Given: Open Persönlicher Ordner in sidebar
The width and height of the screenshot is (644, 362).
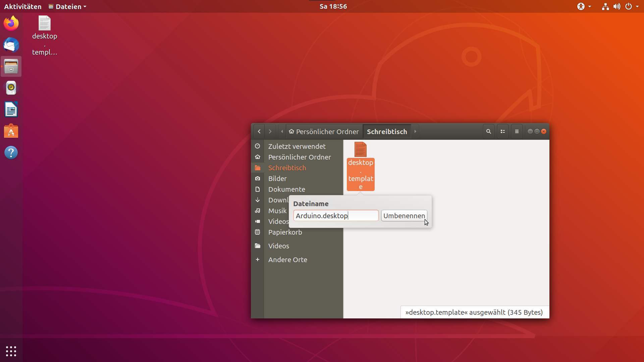Looking at the screenshot, I should coord(297,157).
